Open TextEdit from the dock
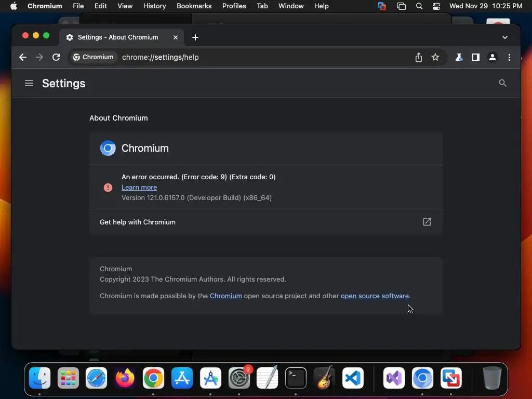 [268, 378]
